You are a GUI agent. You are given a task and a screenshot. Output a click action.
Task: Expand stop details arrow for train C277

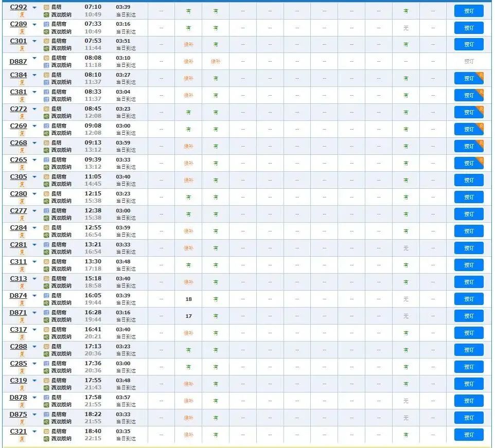34,211
